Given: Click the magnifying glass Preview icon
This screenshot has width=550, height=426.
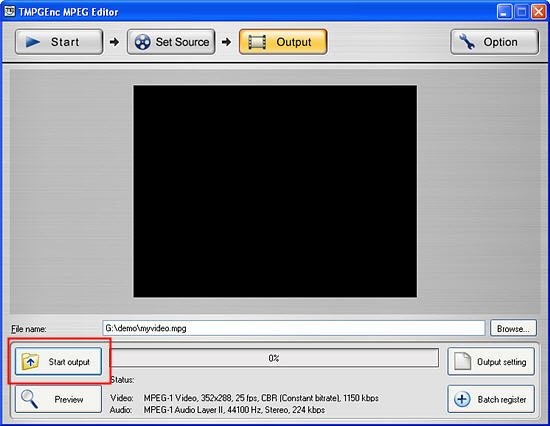Looking at the screenshot, I should [29, 399].
